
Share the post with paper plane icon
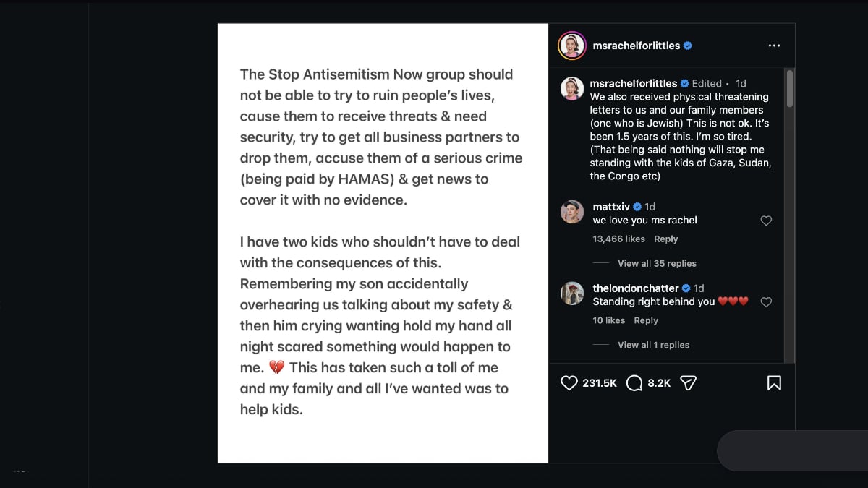(689, 383)
